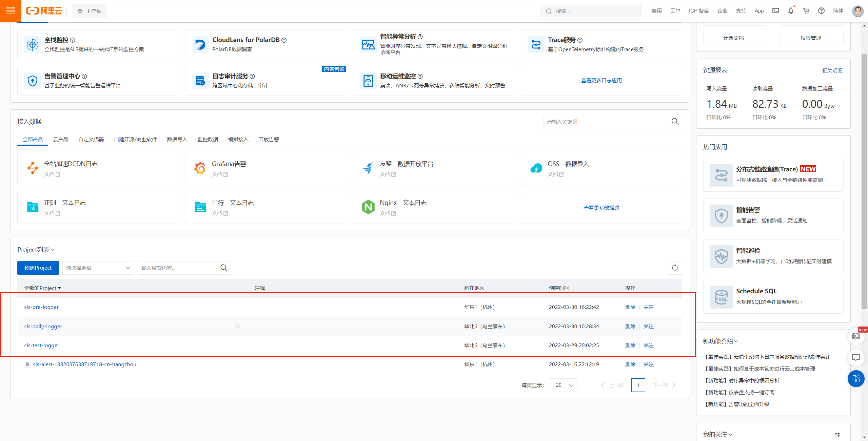Click 关注 for sls-pre-logger project
The height and width of the screenshot is (441, 868).
[648, 307]
